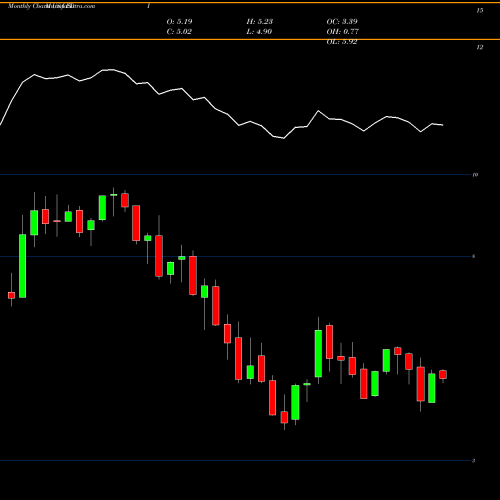Select the high price value H: 5.23
Screen dimensions: 500x500
[x=260, y=22]
